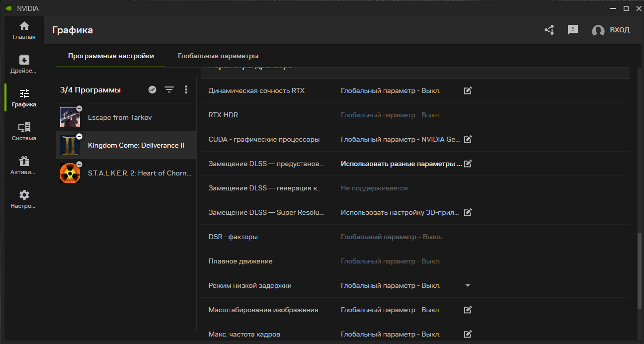Image resolution: width=644 pixels, height=344 pixels.
Task: Open the Активировать gift section
Action: [24, 166]
